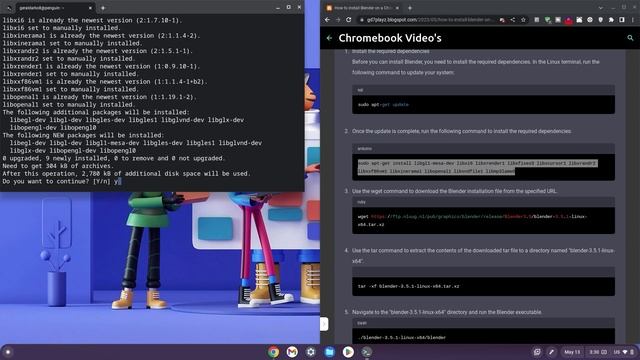The image size is (640, 360).
Task: Click the blogspot URL in the address bar
Action: click(x=429, y=20)
